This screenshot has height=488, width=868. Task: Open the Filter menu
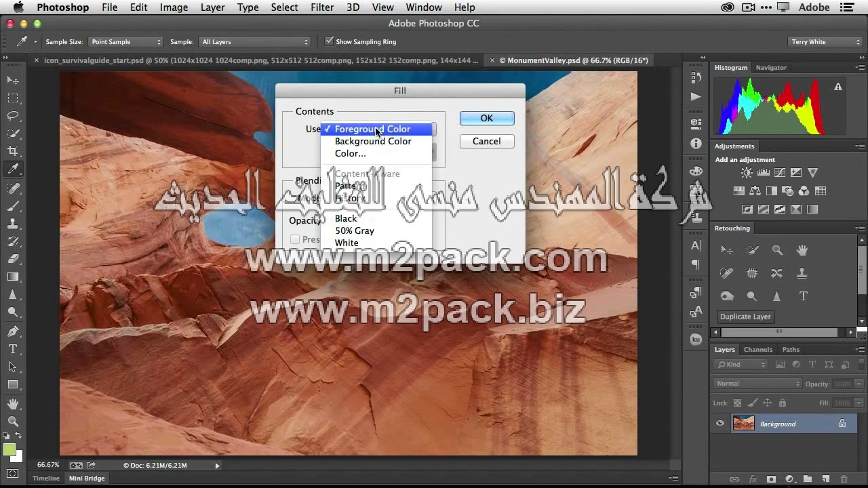point(322,7)
